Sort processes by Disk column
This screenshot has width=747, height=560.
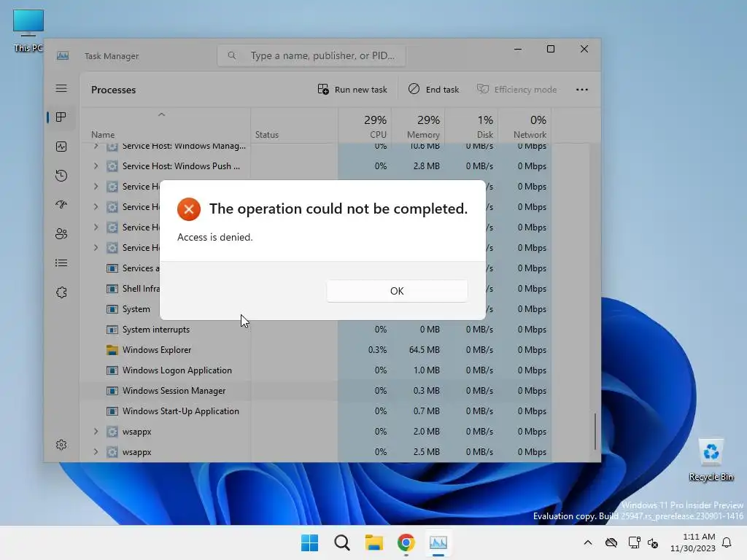tap(472, 127)
